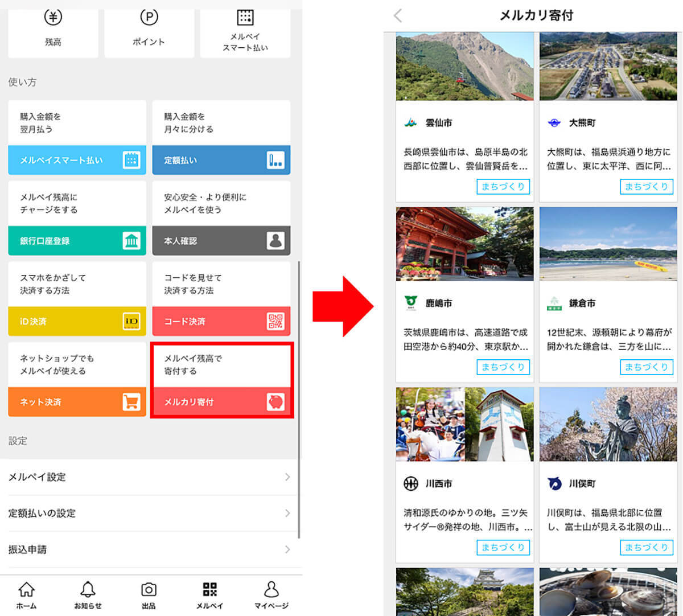Tap まちづくり tag on 鹿嶋市 card
Screen dimensions: 683x616
coord(503,367)
